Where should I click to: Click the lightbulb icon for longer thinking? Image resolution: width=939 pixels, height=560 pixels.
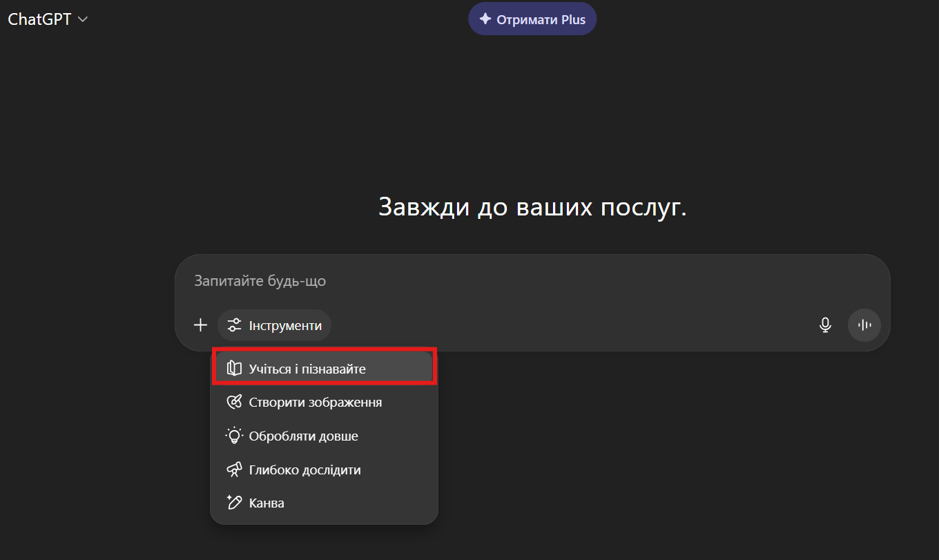pyautogui.click(x=235, y=436)
